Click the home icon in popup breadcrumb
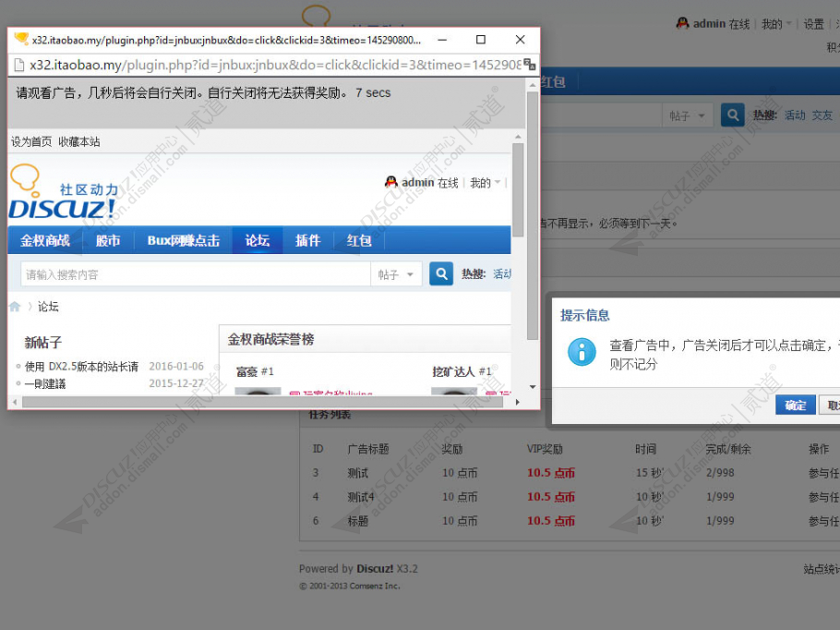The image size is (840, 630). coord(15,306)
